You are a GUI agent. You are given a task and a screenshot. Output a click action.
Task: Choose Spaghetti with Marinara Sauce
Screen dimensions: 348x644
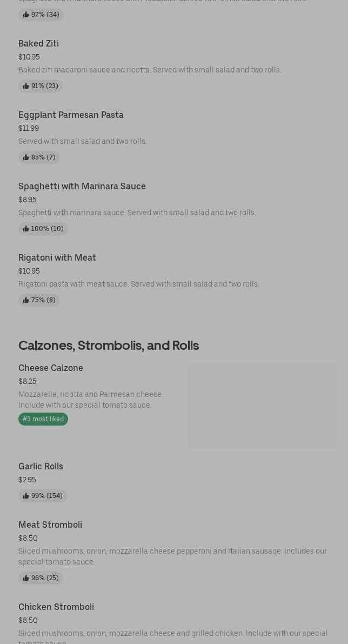(82, 186)
